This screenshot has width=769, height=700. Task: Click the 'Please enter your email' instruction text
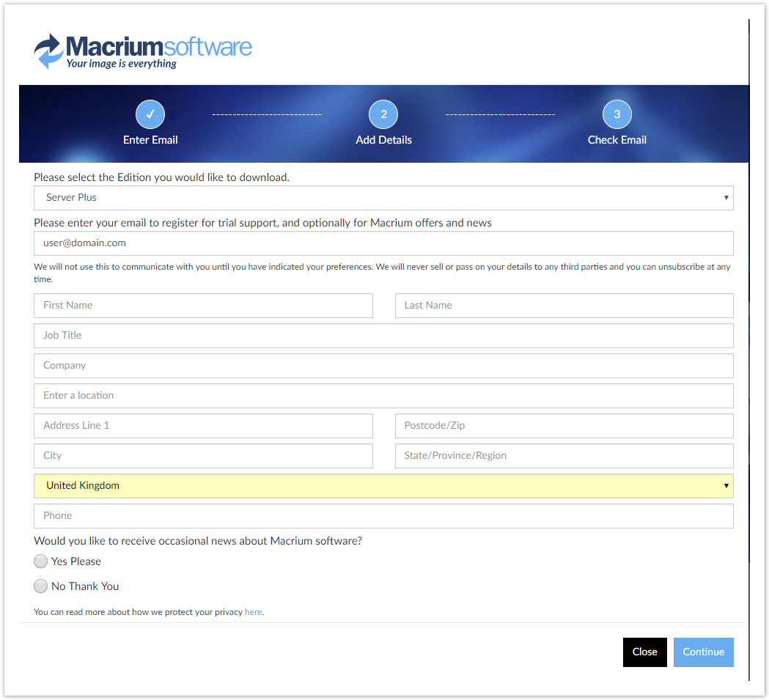pyautogui.click(x=262, y=223)
